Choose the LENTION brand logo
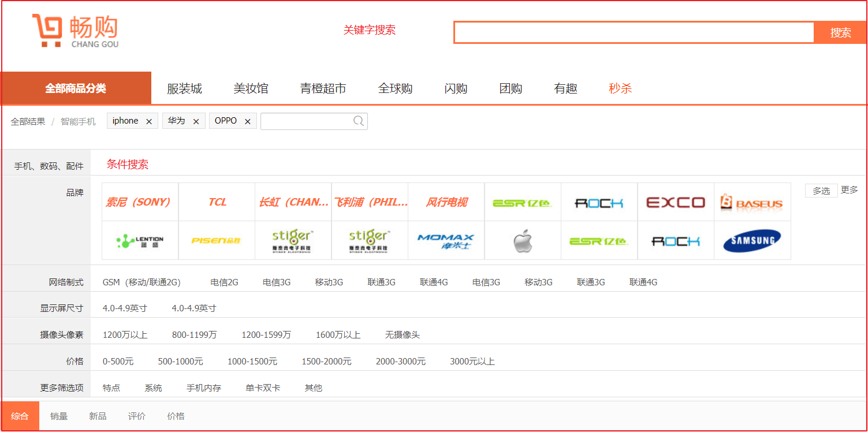 pos(140,241)
